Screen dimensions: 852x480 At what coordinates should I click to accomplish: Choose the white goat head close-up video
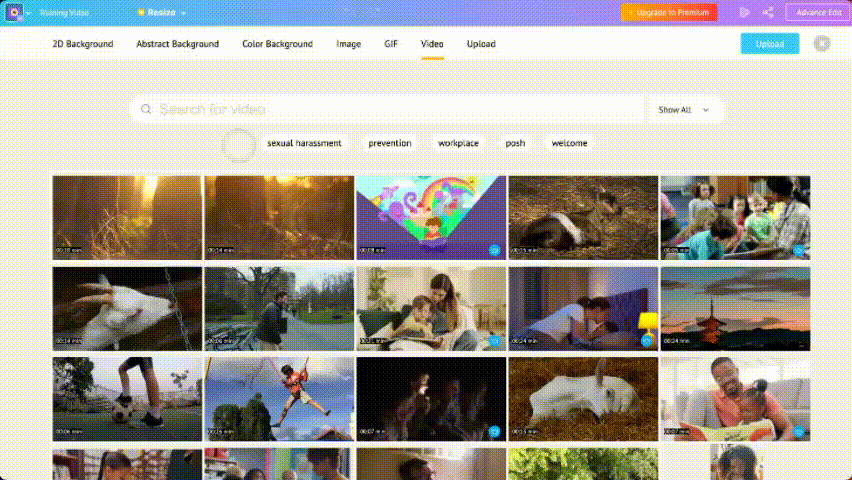click(x=127, y=308)
